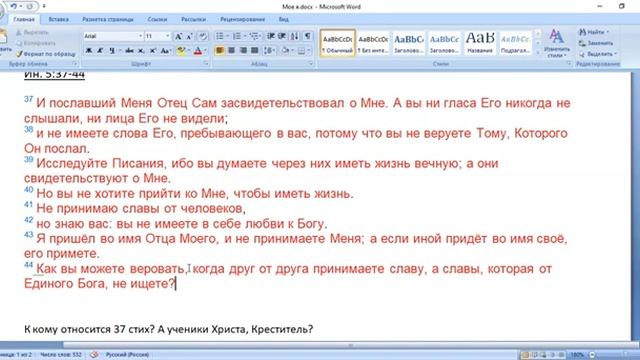Open the font size 11 dropdown
This screenshot has height=360, width=640.
167,36
